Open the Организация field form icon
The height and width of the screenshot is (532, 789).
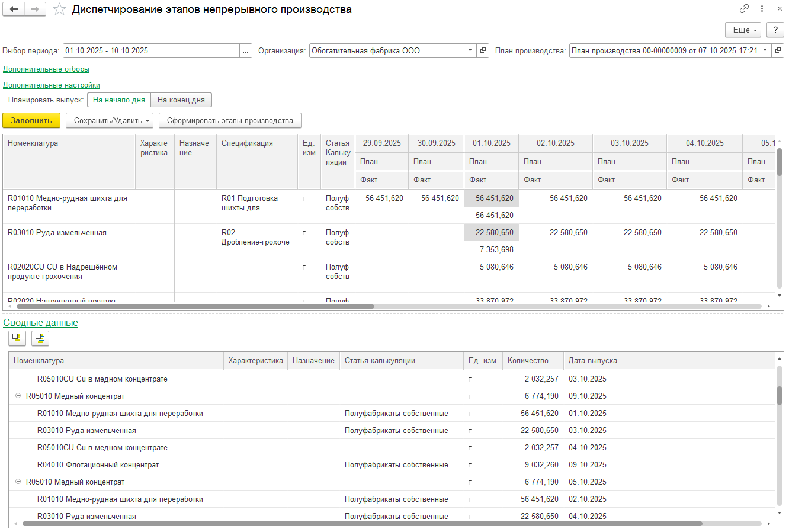click(483, 51)
